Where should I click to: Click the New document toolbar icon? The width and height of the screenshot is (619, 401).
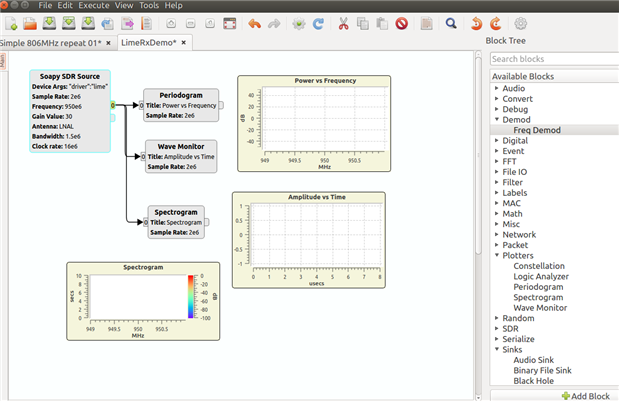(x=13, y=23)
